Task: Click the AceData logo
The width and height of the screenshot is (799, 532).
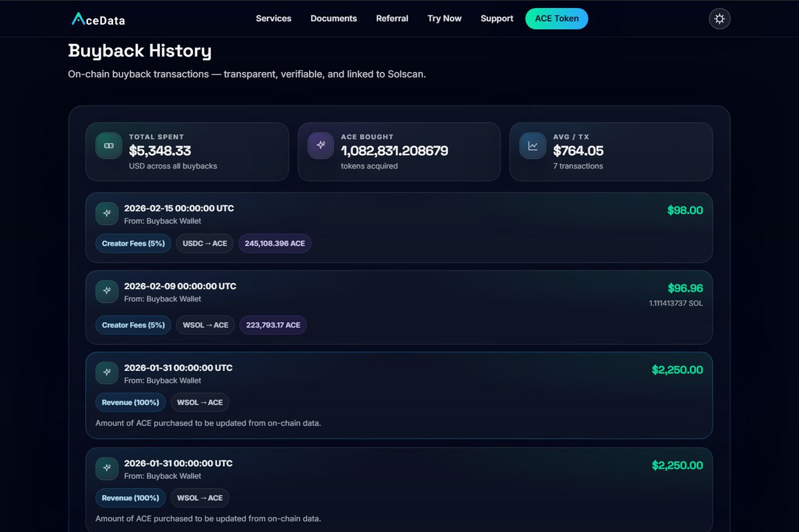Action: (98, 19)
